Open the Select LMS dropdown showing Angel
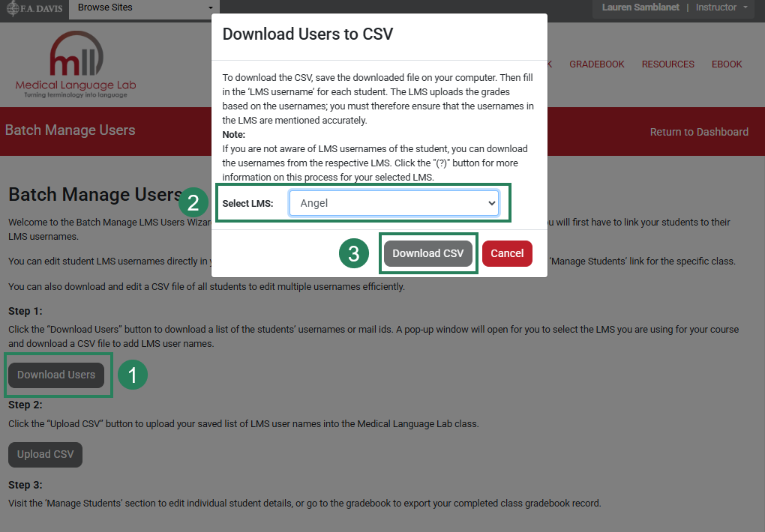Image resolution: width=765 pixels, height=532 pixels. [395, 202]
